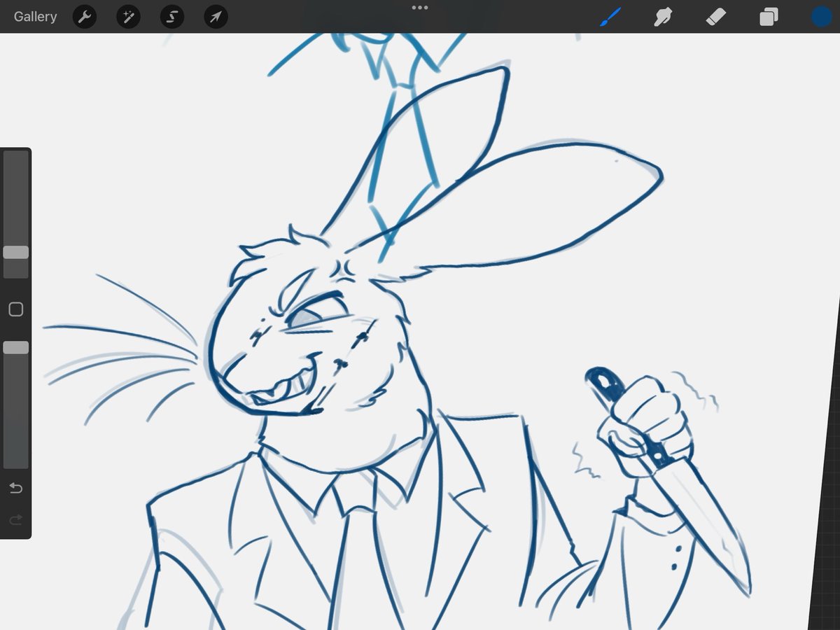Open the Actions menu with the wrench icon
The image size is (840, 630).
click(x=84, y=17)
